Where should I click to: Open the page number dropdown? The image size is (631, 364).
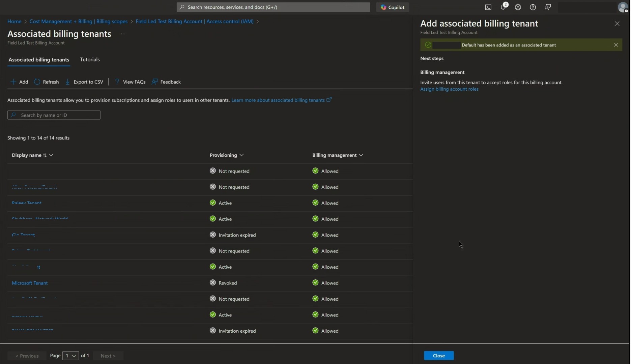pyautogui.click(x=71, y=356)
